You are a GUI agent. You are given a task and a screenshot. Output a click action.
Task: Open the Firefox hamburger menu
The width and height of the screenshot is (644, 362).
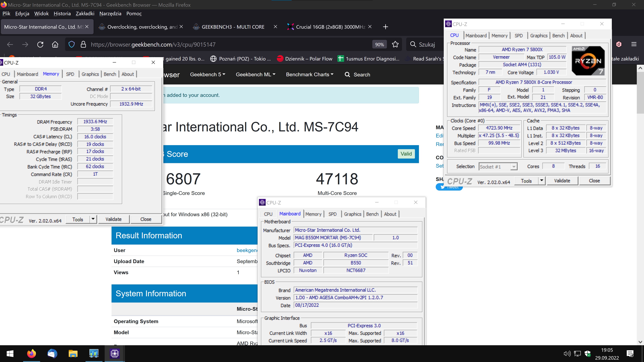coord(634,44)
